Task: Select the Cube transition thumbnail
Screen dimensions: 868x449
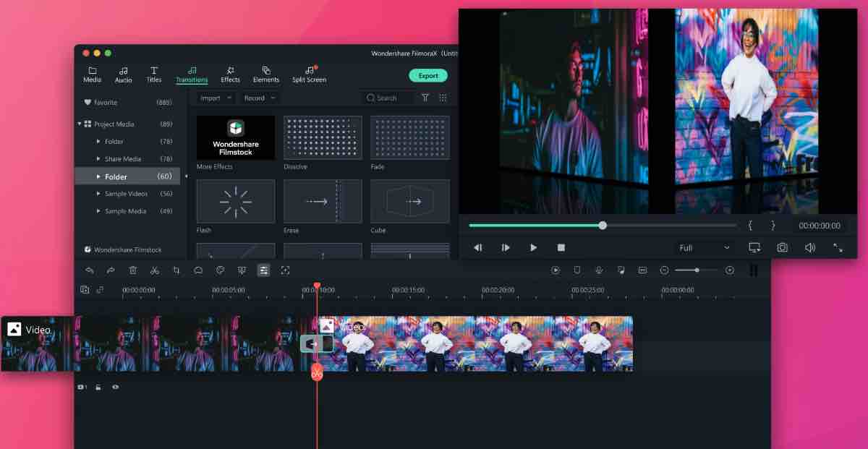Action: tap(409, 202)
